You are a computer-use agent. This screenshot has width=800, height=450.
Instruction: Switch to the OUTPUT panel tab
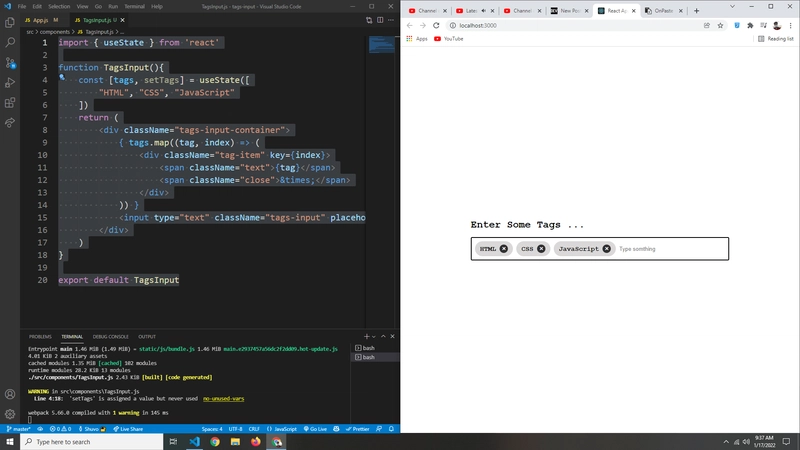pos(147,337)
